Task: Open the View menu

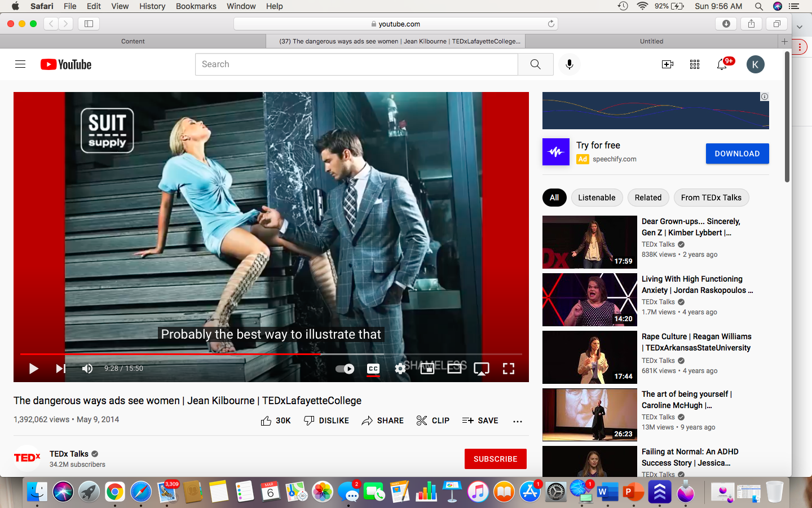Action: click(x=120, y=6)
